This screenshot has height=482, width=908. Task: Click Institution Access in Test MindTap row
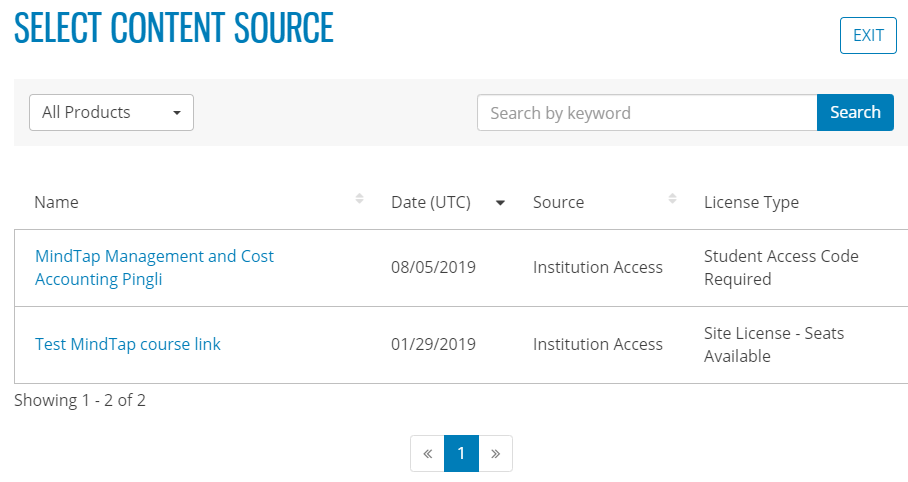click(598, 344)
